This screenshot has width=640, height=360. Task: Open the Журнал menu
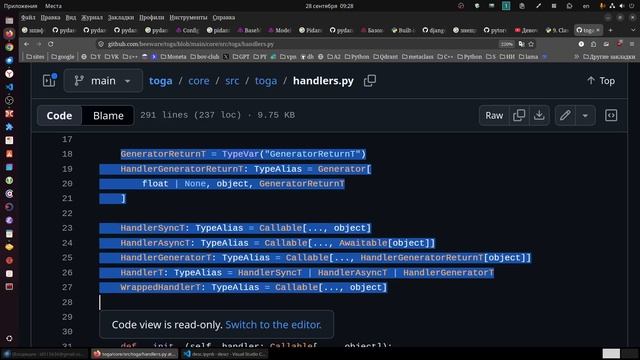click(x=92, y=18)
